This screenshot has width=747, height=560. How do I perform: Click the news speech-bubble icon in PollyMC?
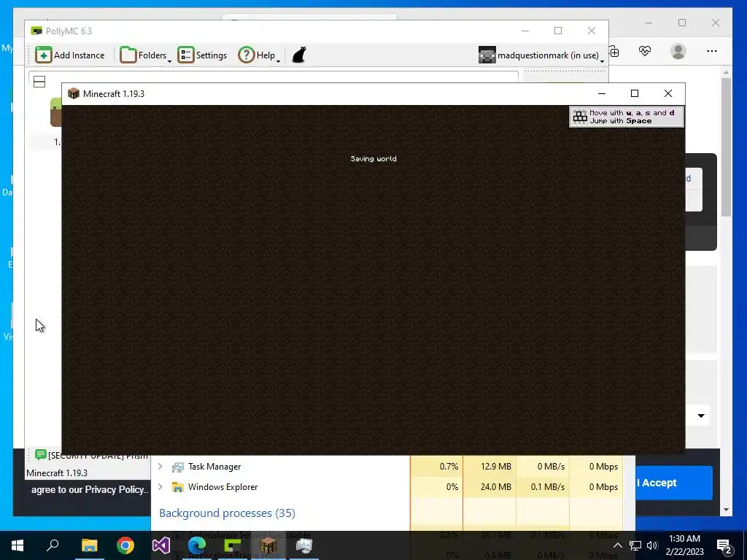click(x=41, y=455)
